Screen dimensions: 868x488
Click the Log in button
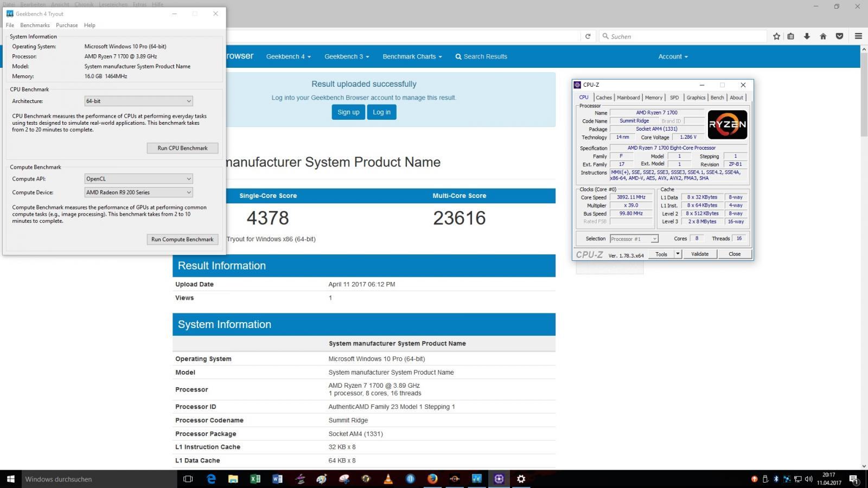pos(381,112)
